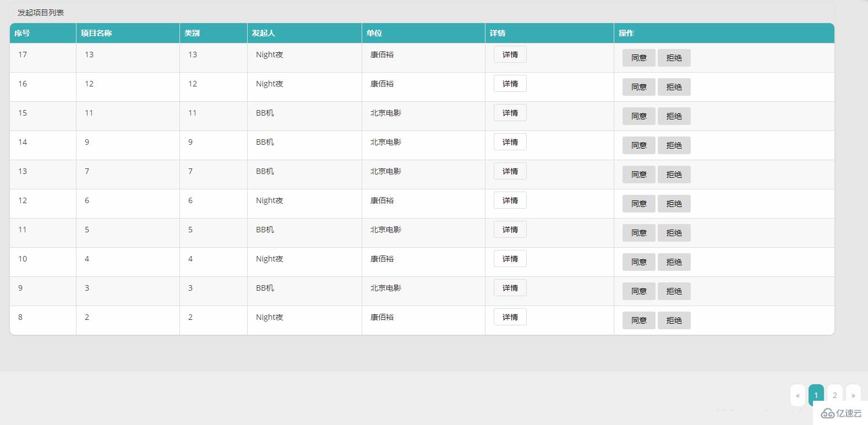Open 详情 for row number 14
This screenshot has width=868, height=425.
[510, 142]
